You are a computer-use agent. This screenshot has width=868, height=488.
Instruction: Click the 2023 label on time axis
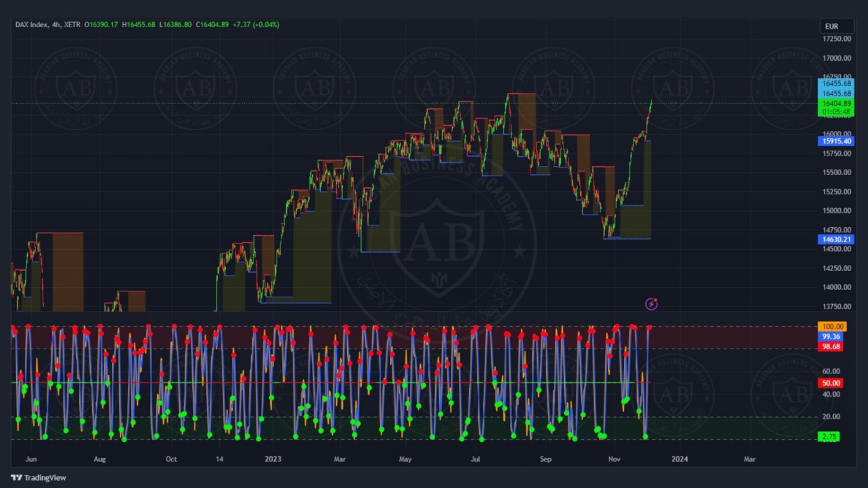pos(273,459)
